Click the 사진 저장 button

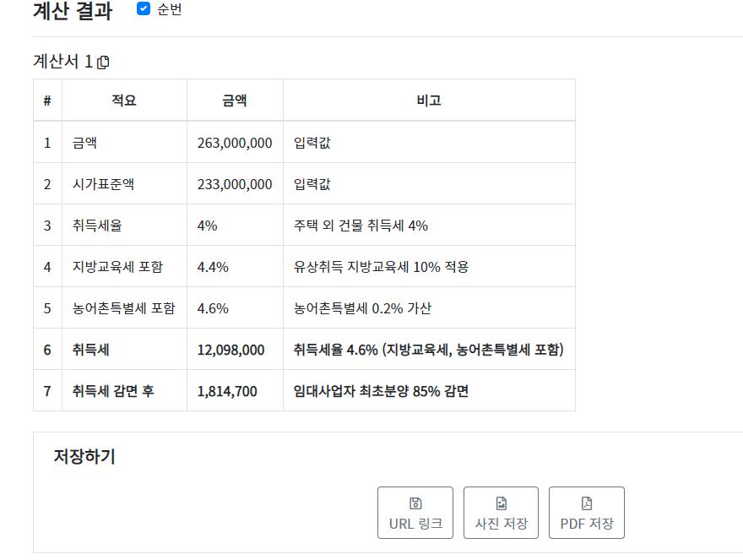[x=501, y=513]
